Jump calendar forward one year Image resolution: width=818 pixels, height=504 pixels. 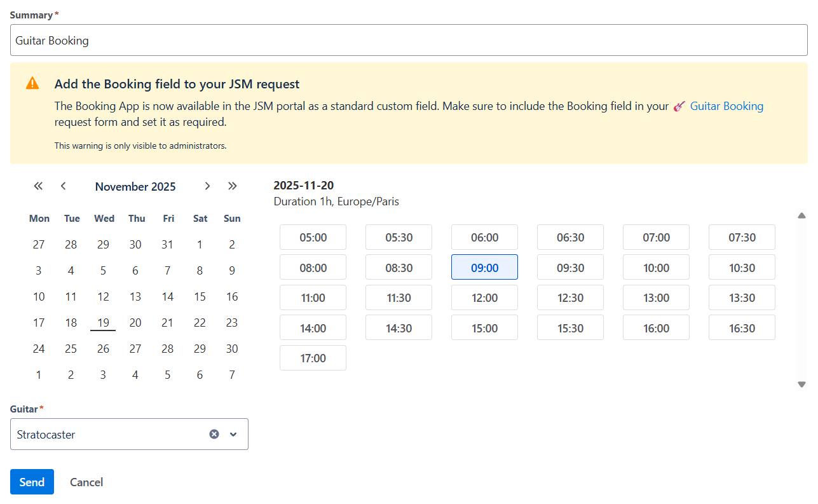(x=232, y=186)
